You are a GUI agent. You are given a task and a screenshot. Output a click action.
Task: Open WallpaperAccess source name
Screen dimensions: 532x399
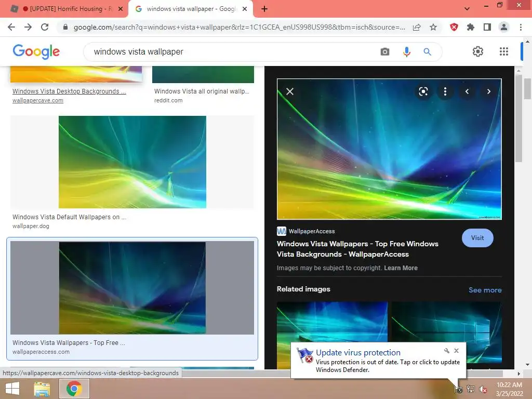[312, 231]
